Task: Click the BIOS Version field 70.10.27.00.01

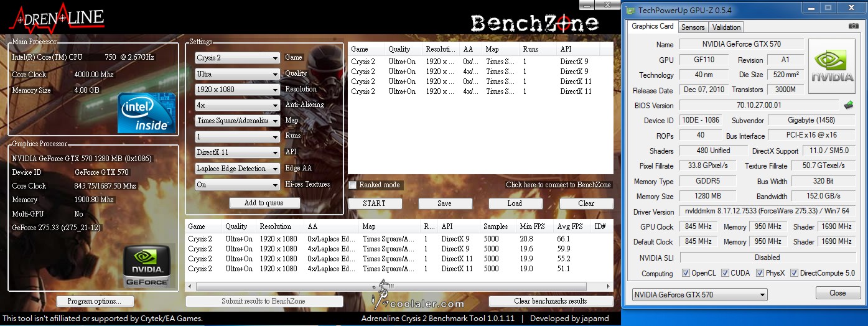Action: 758,105
